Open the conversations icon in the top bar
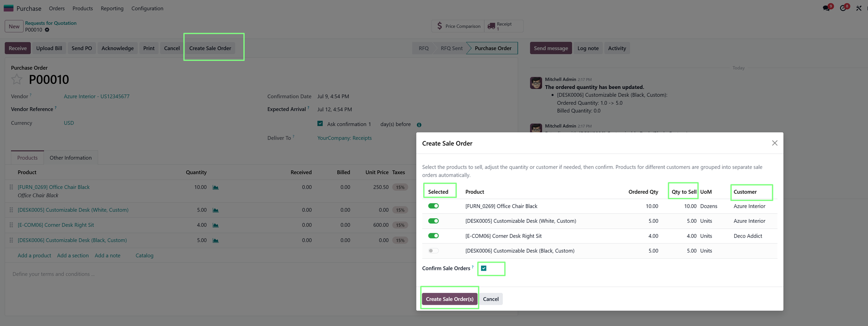The width and height of the screenshot is (868, 326). [827, 8]
